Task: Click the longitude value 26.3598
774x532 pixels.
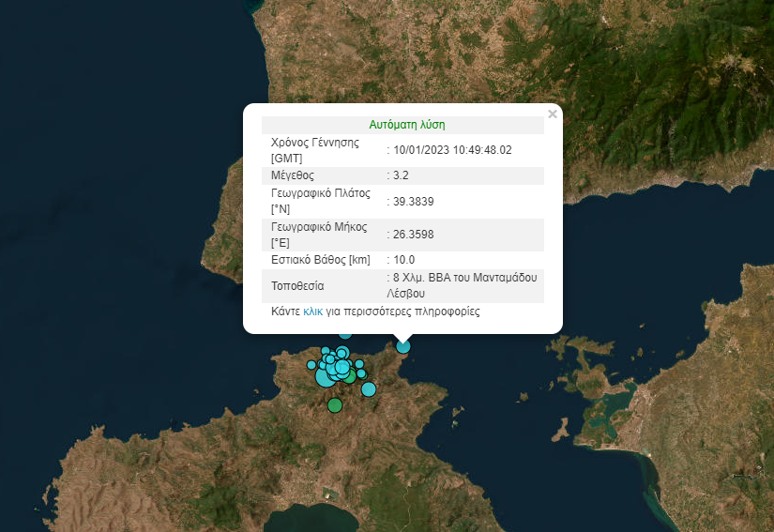Action: (413, 235)
